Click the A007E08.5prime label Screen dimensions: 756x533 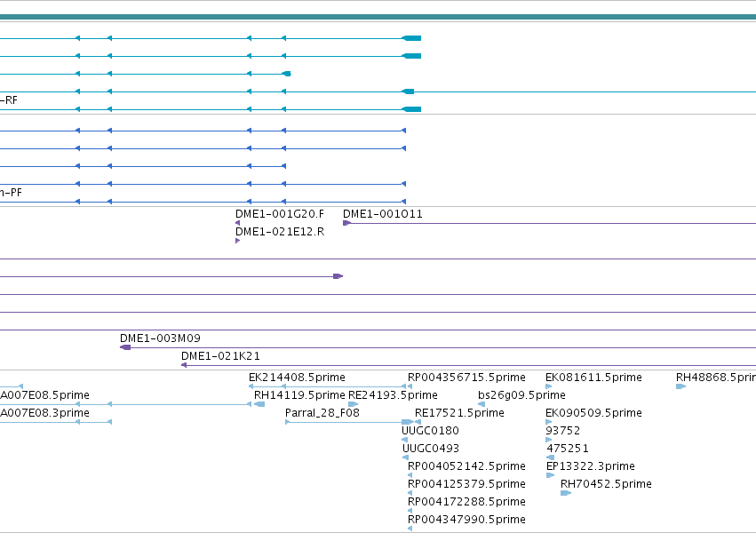pos(44,395)
